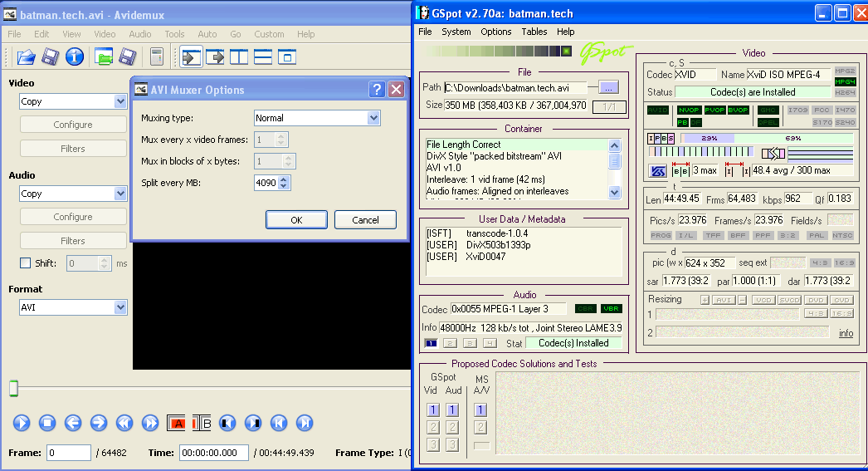Open GSpot Tables menu
The height and width of the screenshot is (471, 868).
point(534,32)
